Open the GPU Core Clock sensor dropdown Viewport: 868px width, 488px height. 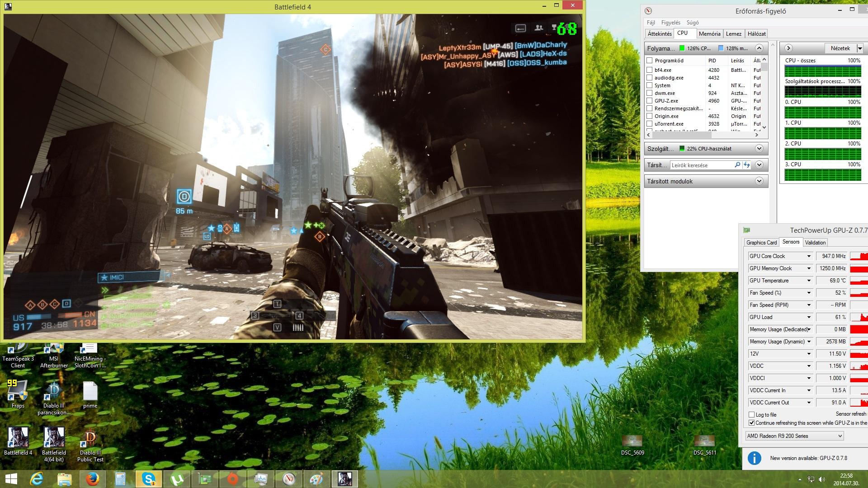coord(809,256)
